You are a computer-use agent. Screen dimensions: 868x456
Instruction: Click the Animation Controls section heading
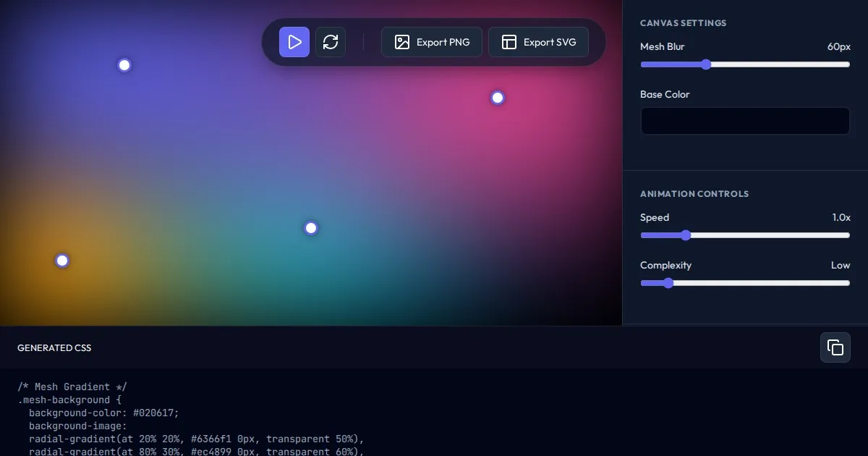694,194
